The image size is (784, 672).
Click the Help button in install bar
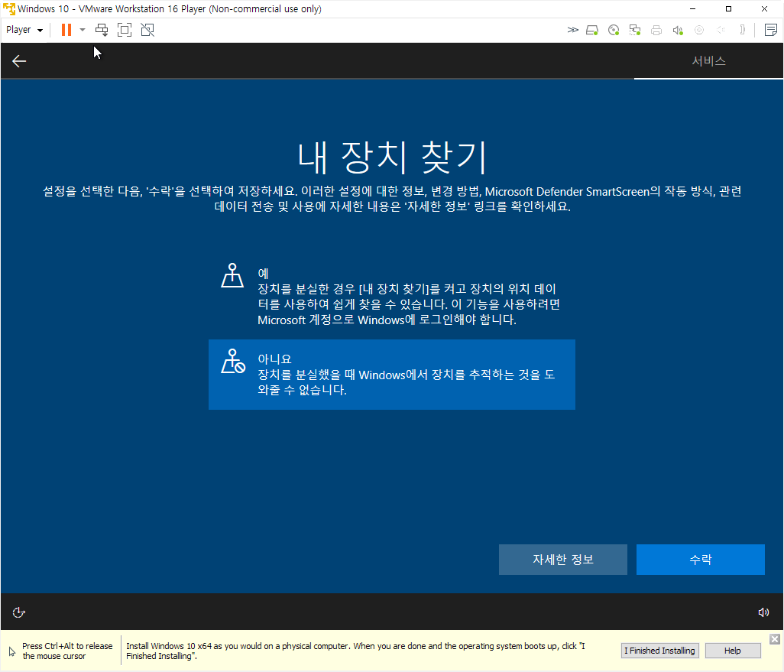coord(733,651)
